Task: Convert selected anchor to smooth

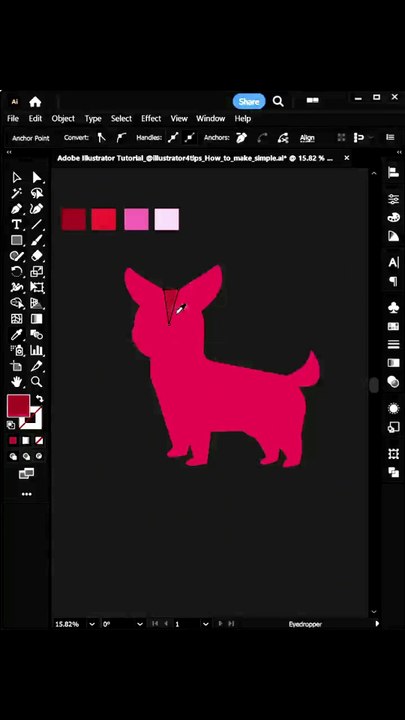Action: tap(120, 137)
